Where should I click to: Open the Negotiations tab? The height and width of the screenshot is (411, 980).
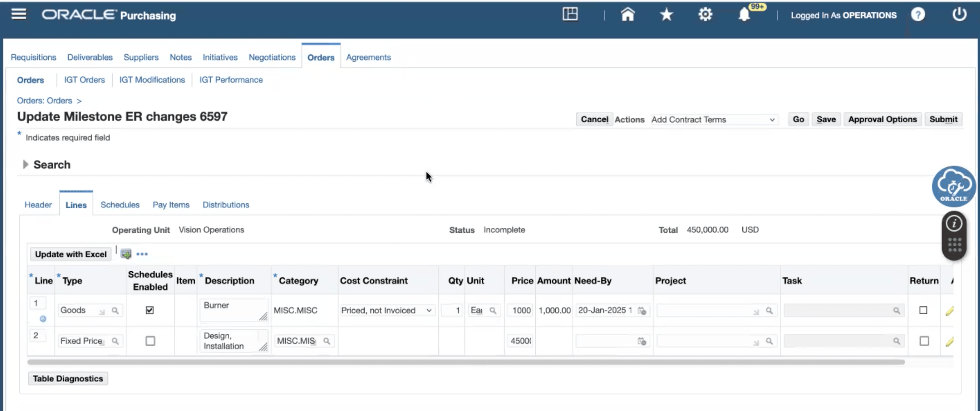pyautogui.click(x=272, y=57)
